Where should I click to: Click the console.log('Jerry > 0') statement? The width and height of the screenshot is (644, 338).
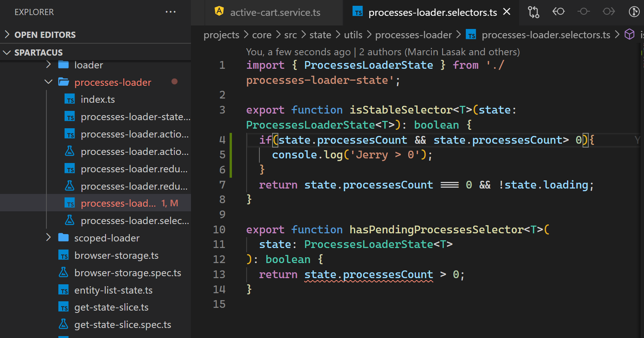click(352, 155)
